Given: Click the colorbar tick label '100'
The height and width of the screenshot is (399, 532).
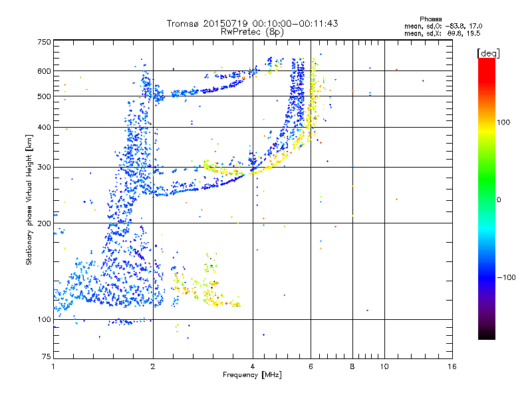Looking at the screenshot, I should pos(503,122).
